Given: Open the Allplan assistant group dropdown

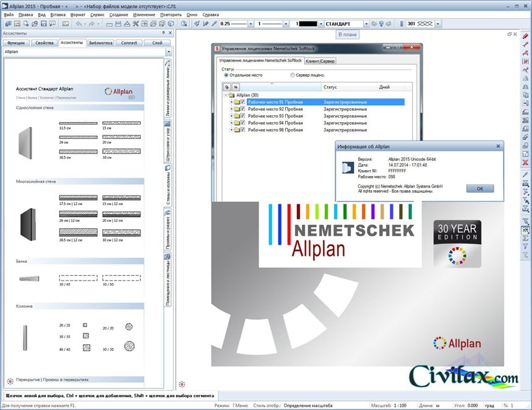Looking at the screenshot, I should [x=168, y=51].
